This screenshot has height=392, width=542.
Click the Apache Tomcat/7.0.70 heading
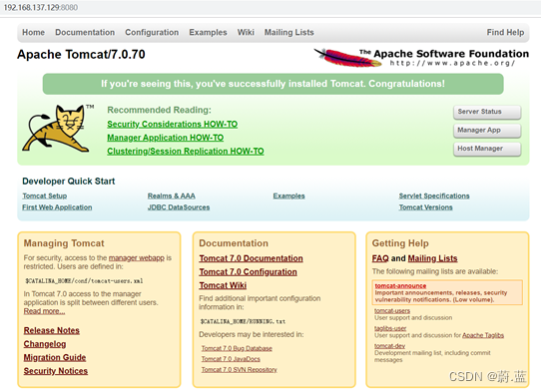pyautogui.click(x=81, y=55)
